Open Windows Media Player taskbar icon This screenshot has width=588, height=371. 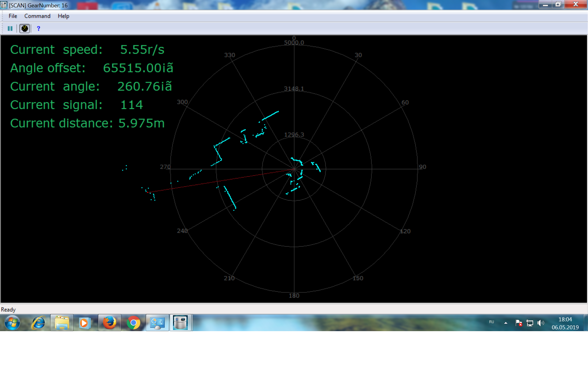(84, 323)
